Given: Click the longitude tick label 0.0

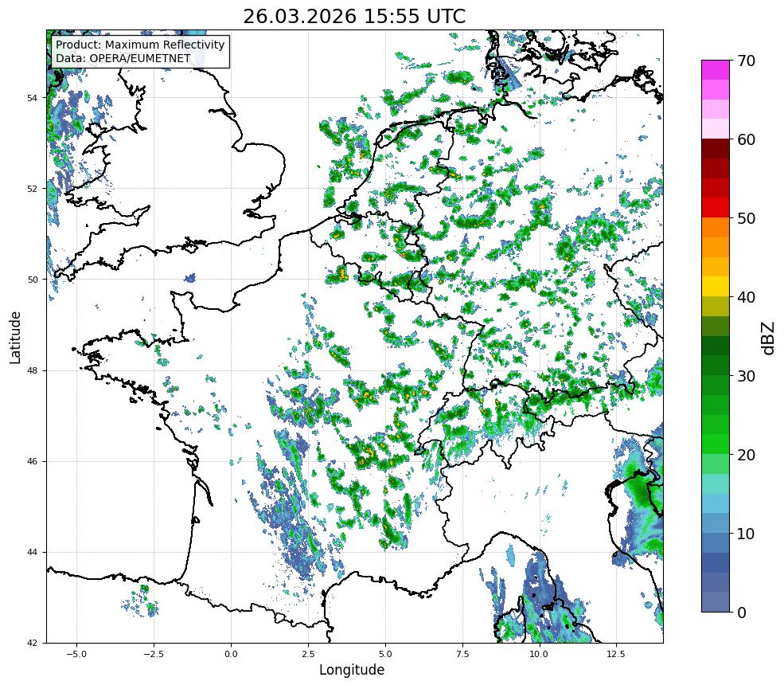Looking at the screenshot, I should (x=231, y=654).
